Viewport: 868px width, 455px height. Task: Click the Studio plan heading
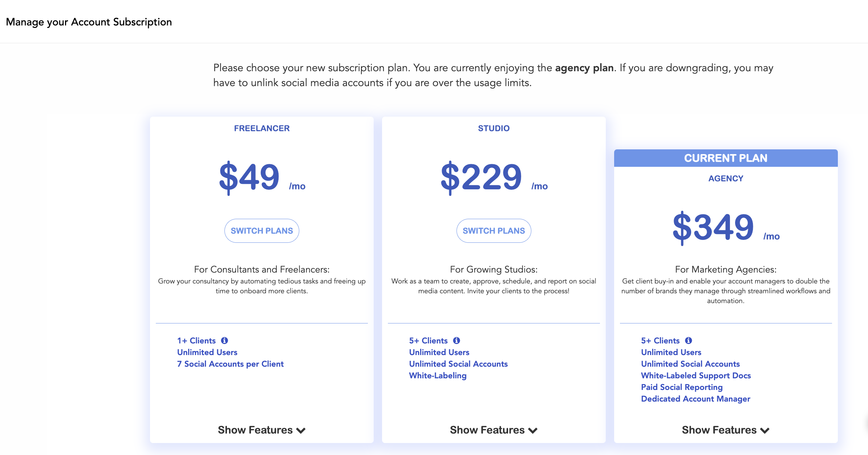(x=494, y=128)
